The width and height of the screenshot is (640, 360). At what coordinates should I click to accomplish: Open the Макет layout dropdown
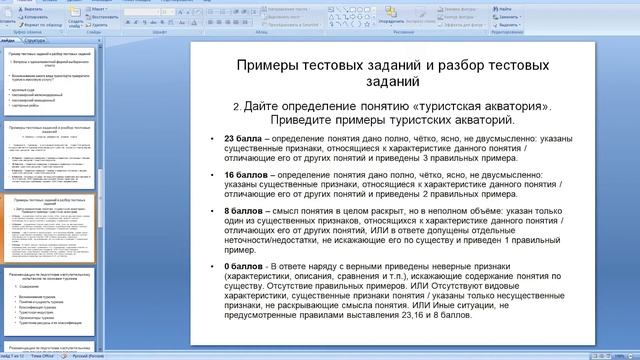[x=97, y=9]
